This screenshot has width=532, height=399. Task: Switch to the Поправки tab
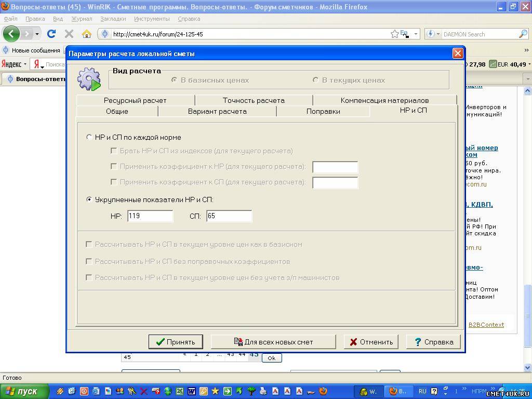pos(323,111)
